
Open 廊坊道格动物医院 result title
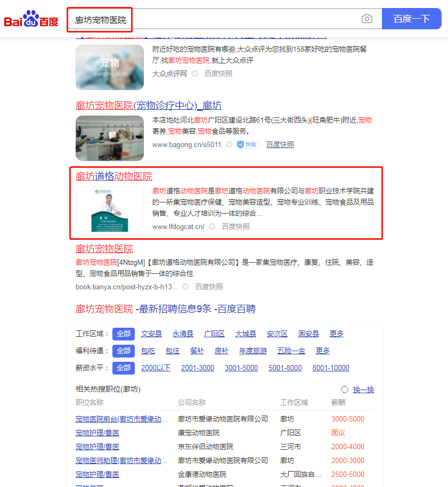click(114, 176)
